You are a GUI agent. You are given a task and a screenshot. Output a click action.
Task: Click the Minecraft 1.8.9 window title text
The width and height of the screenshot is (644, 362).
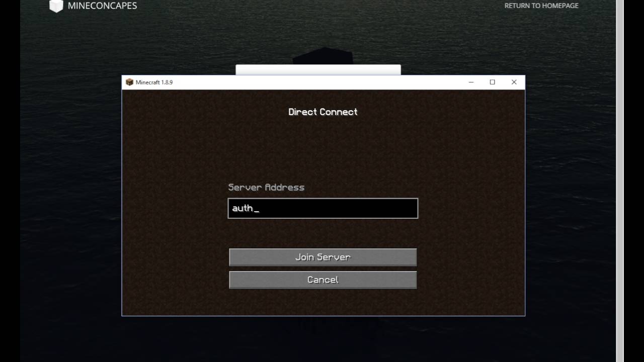point(154,82)
